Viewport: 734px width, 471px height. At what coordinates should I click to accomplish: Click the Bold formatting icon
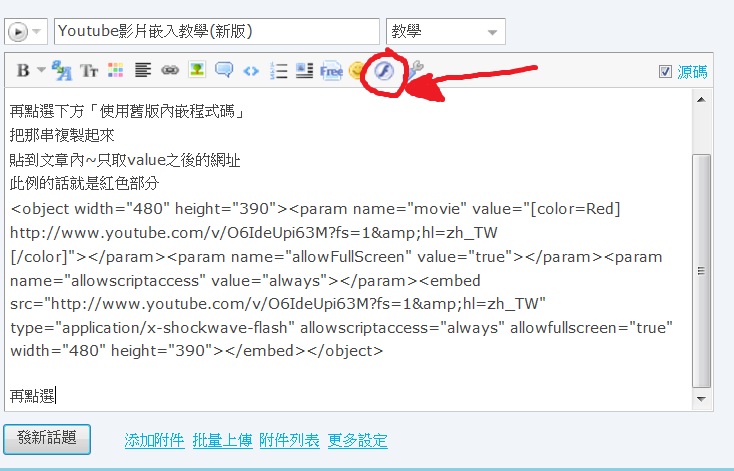(23, 71)
